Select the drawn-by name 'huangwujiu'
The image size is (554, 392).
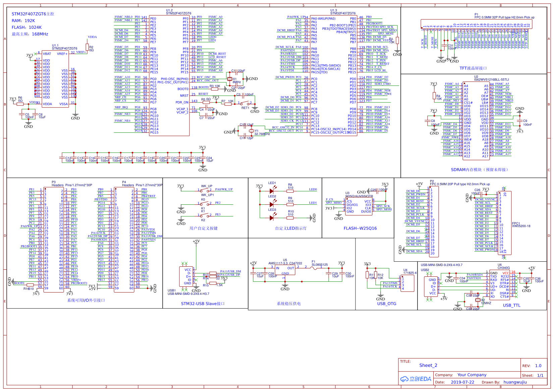(515, 382)
